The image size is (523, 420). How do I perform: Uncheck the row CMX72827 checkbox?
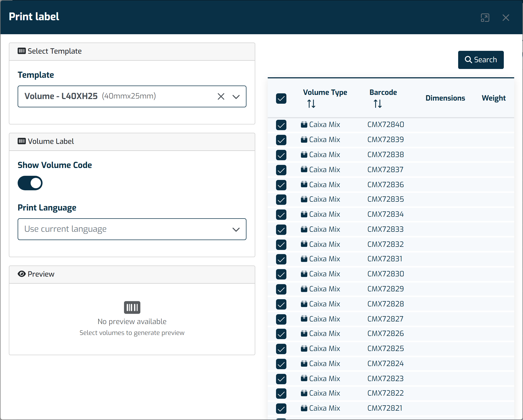tap(281, 319)
